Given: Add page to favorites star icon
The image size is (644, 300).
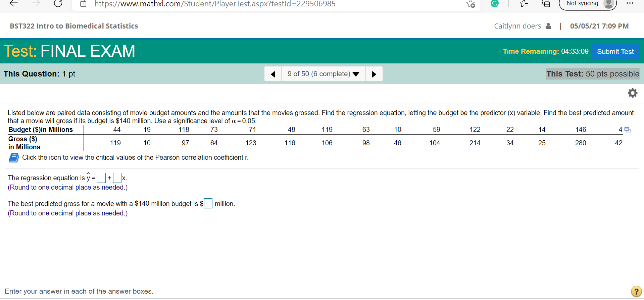Looking at the screenshot, I should 470,4.
